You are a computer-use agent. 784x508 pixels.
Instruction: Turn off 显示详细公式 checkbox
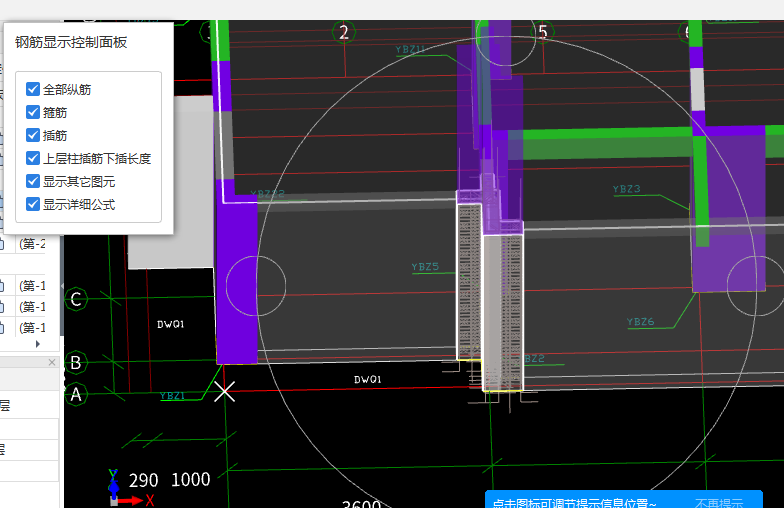click(x=33, y=204)
